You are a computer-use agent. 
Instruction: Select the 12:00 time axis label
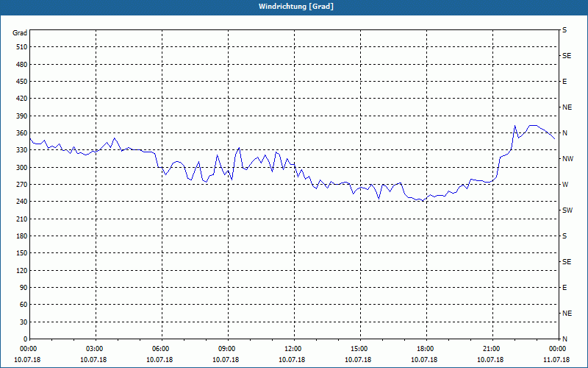coord(293,349)
